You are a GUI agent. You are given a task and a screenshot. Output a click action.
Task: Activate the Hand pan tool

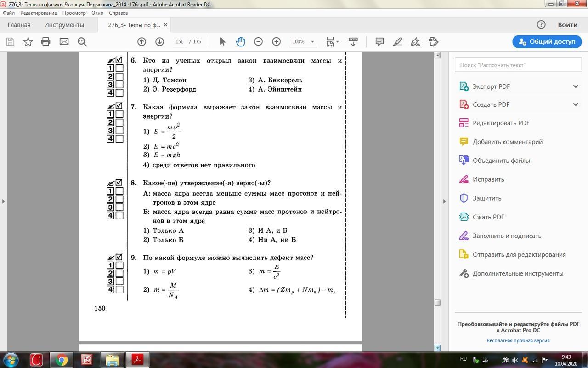tap(241, 42)
